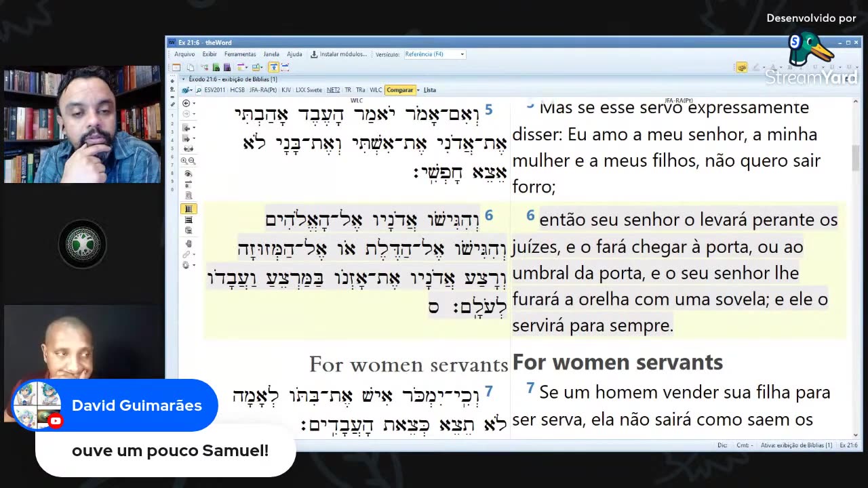Toggle the page document icon in side toolbar
This screenshot has height=488, width=868.
(x=189, y=195)
